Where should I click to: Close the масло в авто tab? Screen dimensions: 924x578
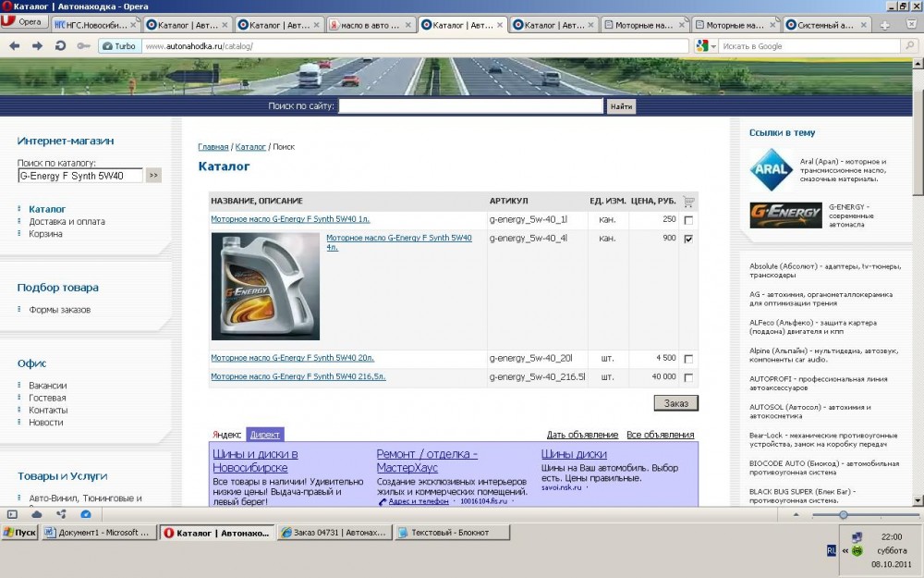[407, 25]
